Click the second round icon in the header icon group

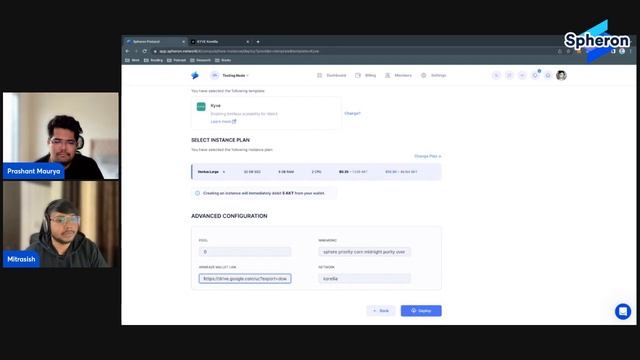[x=509, y=75]
